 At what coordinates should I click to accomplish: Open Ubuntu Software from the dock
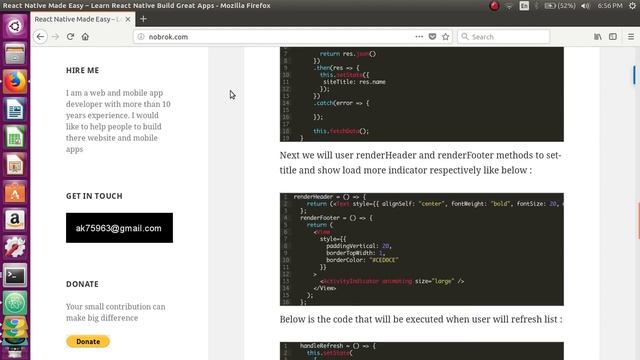point(15,192)
